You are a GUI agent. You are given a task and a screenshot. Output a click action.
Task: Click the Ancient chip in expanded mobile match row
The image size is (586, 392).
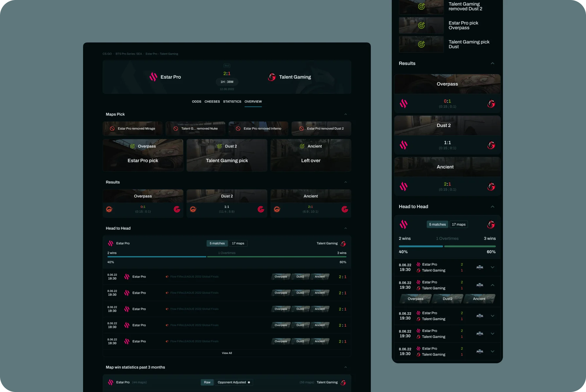479,299
